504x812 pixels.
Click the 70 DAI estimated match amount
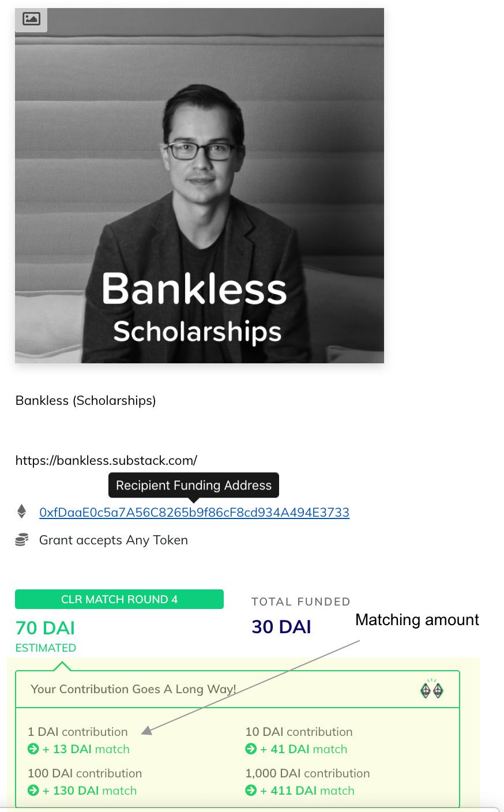click(45, 627)
